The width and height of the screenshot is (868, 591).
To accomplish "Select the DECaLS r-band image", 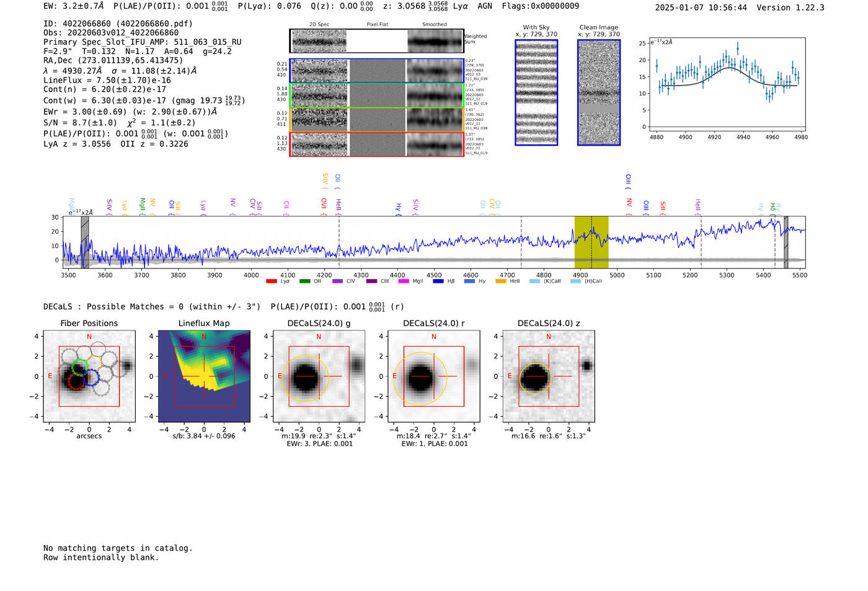I will (x=433, y=376).
